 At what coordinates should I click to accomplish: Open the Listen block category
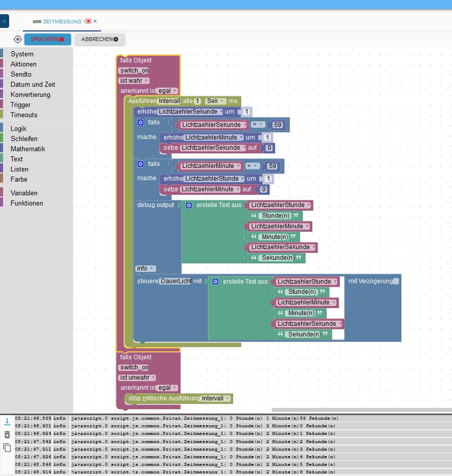(x=19, y=169)
